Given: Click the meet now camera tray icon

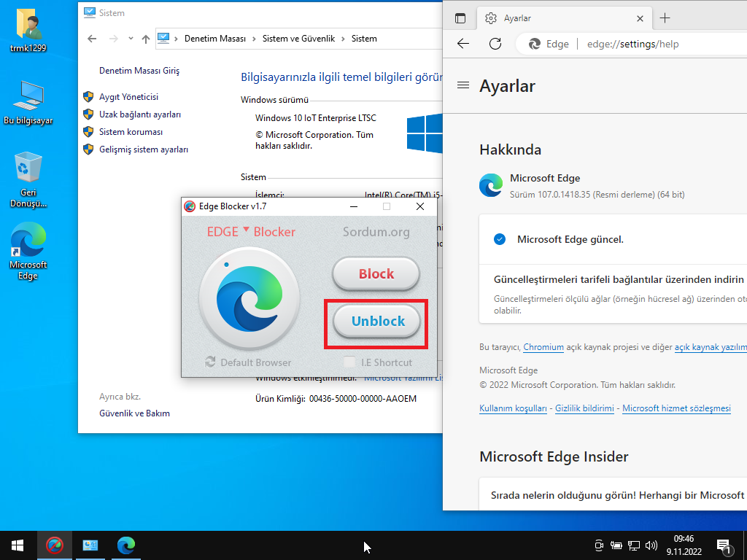Looking at the screenshot, I should click(599, 545).
